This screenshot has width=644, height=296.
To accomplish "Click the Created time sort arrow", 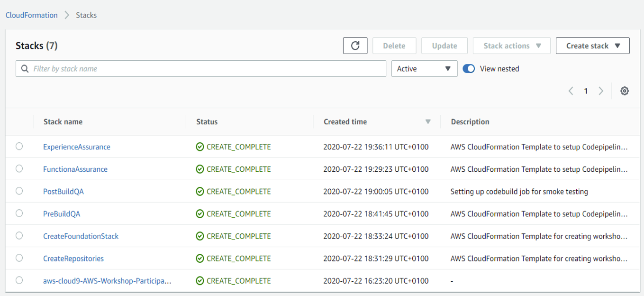I will [x=428, y=122].
